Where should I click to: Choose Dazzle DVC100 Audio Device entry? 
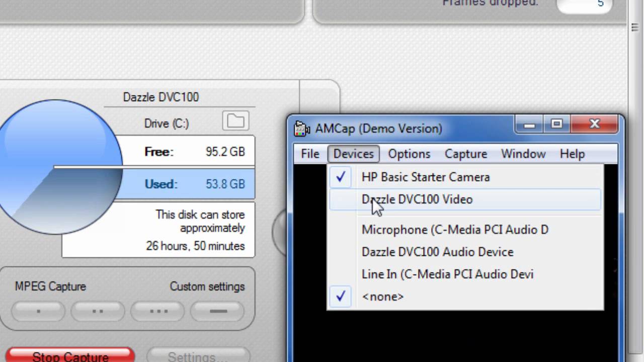tap(437, 252)
